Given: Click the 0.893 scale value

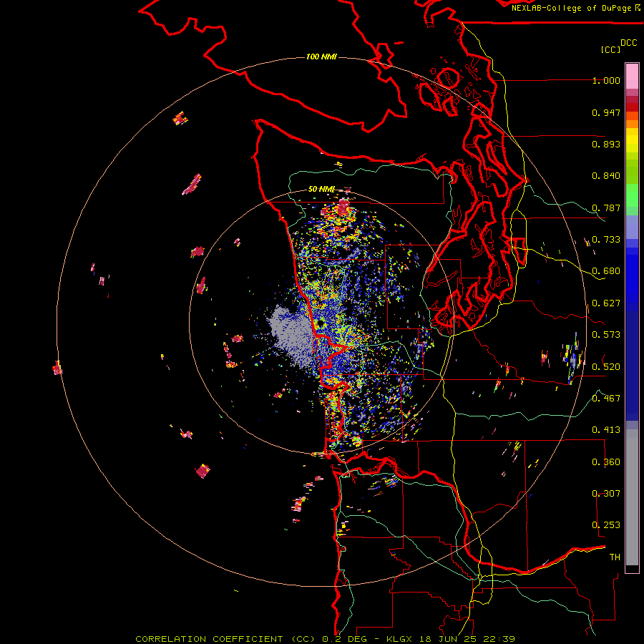Looking at the screenshot, I should [606, 144].
